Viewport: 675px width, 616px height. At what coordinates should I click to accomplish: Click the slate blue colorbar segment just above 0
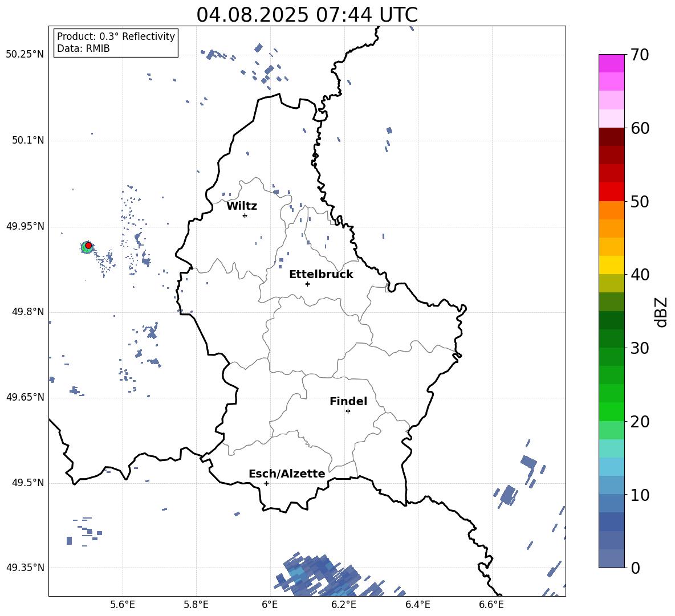tap(611, 558)
